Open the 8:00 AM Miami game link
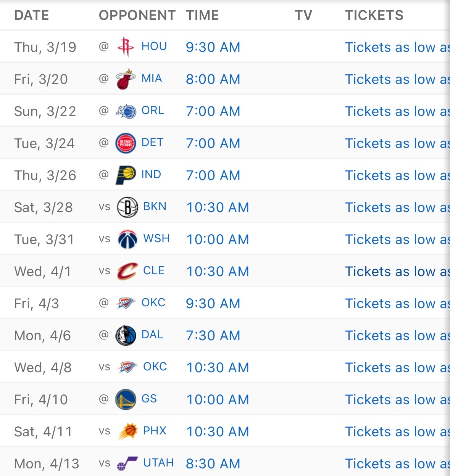 tap(213, 79)
